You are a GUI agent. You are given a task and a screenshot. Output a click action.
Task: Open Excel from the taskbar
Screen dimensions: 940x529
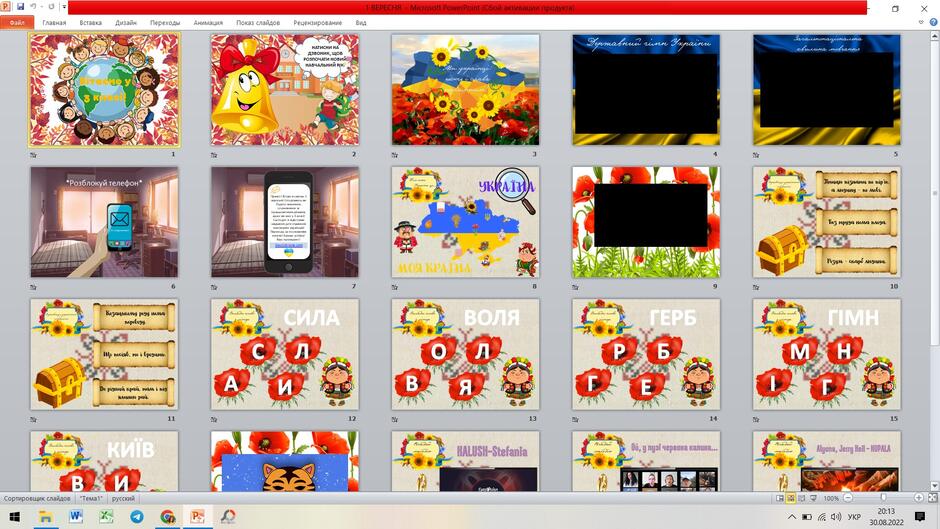pyautogui.click(x=106, y=516)
